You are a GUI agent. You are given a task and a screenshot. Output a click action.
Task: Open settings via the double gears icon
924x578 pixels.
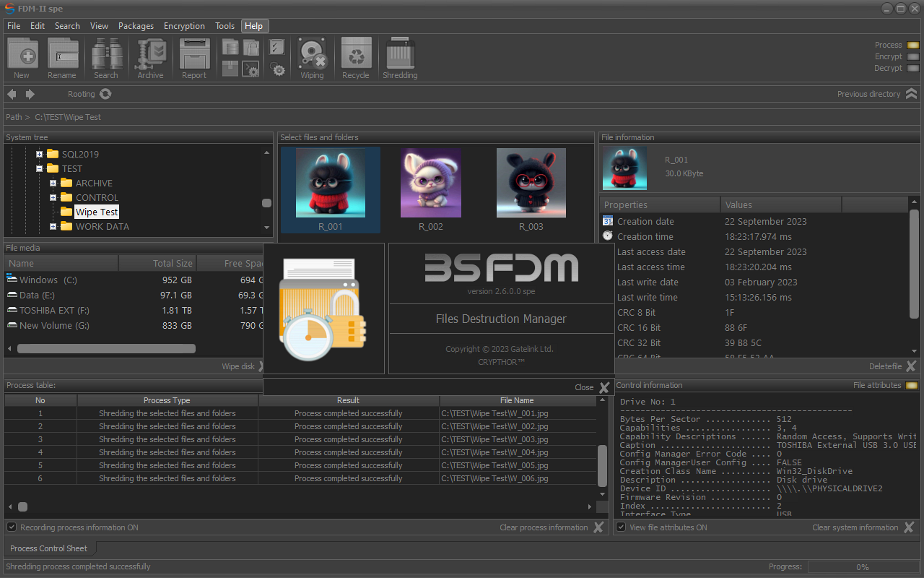(x=277, y=69)
